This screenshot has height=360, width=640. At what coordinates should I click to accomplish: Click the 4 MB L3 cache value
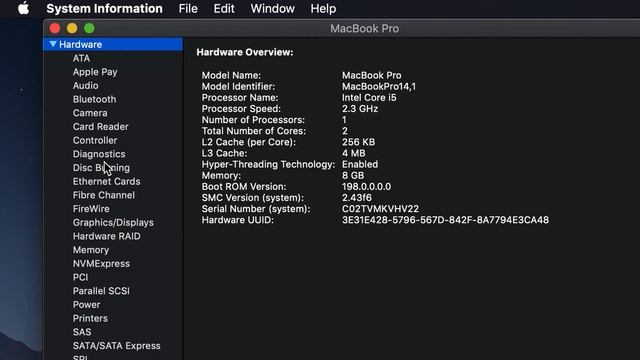pyautogui.click(x=353, y=153)
